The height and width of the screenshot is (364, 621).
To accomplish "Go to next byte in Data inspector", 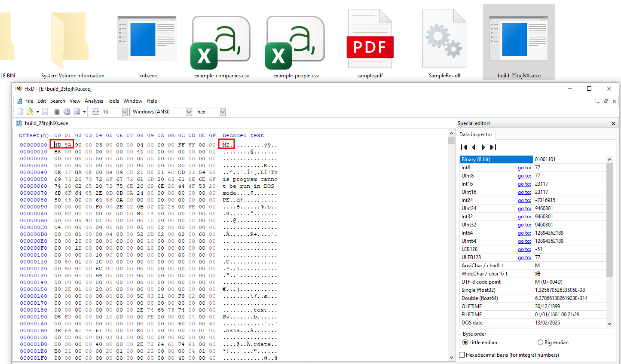I will [483, 147].
